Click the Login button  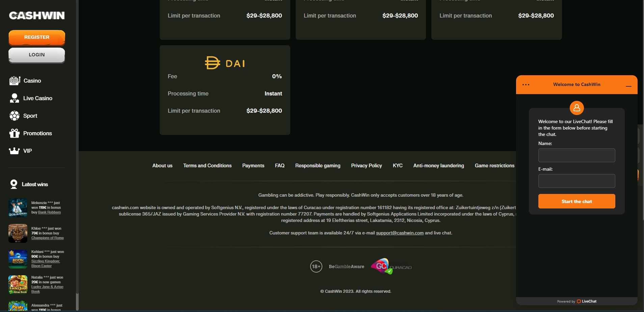[37, 55]
